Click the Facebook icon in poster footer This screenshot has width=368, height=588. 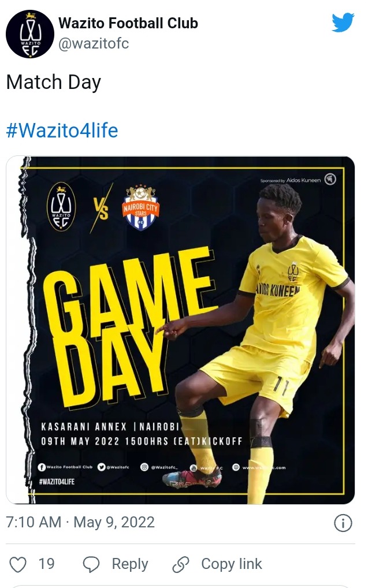[x=42, y=467]
